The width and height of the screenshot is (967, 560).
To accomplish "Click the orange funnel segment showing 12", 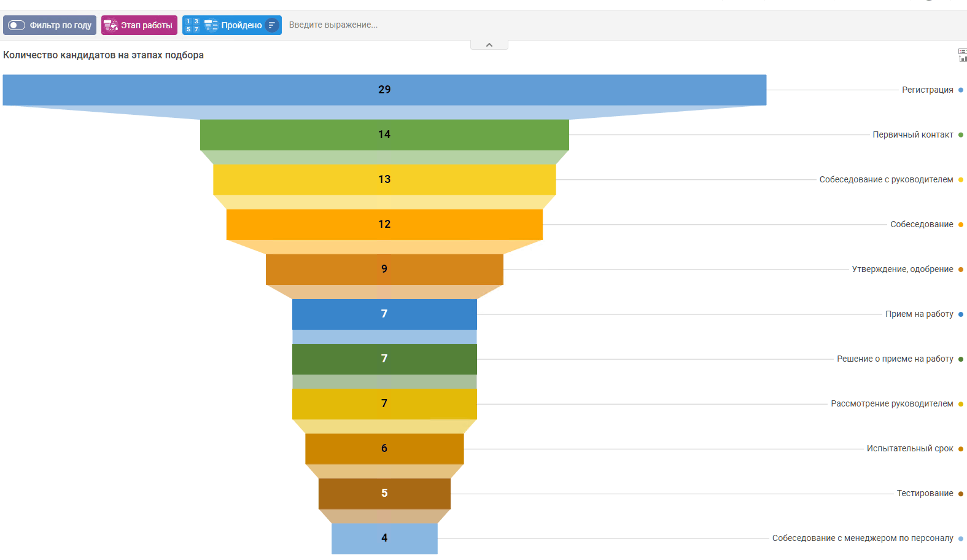I will tap(384, 224).
